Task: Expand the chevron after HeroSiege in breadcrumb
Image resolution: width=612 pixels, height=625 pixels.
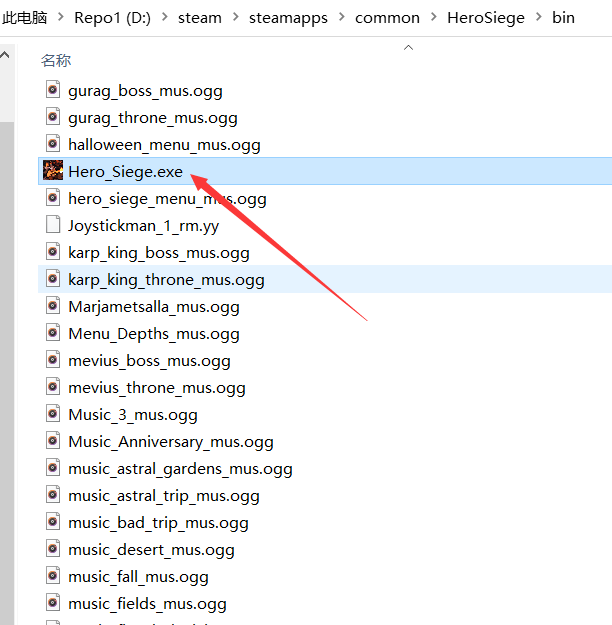Action: point(538,17)
